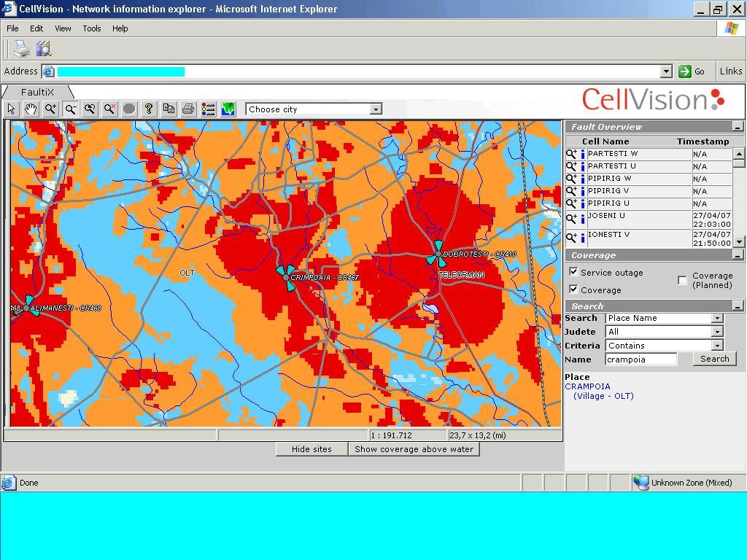Image resolution: width=747 pixels, height=560 pixels.
Task: Collapse the Fault Overview panel
Action: click(738, 127)
